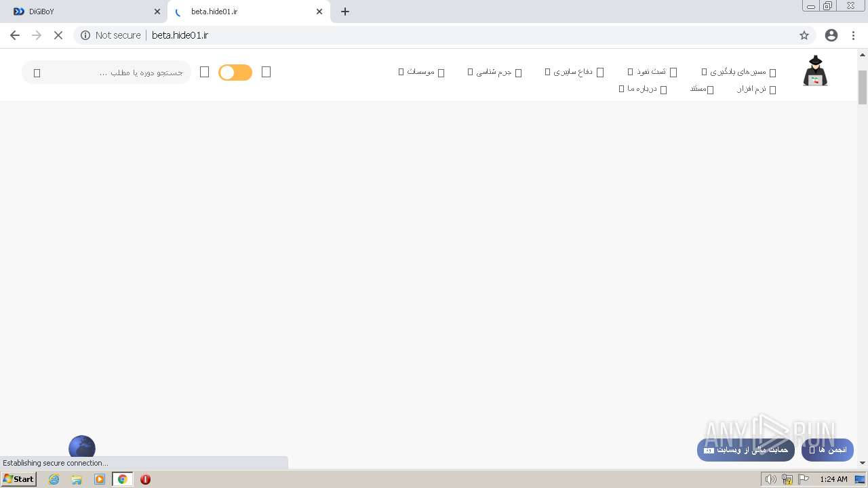Click the حمایت مالی از وبسایت button

[x=745, y=450]
